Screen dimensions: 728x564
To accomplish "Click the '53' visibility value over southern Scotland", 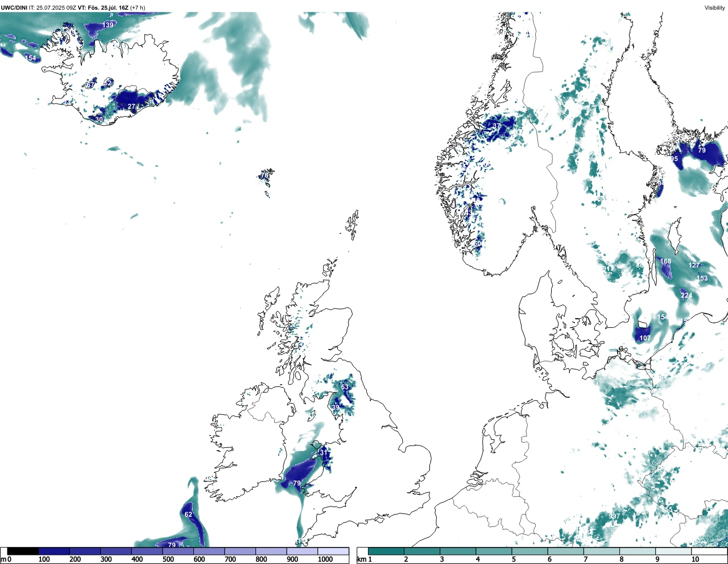I will coord(345,387).
